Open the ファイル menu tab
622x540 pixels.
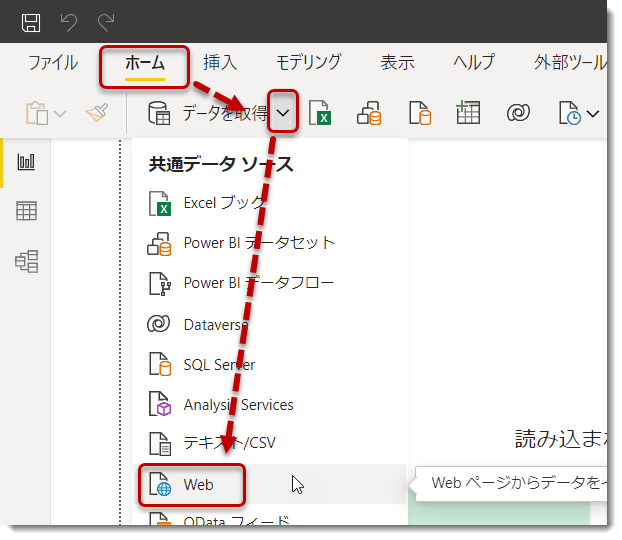click(53, 63)
